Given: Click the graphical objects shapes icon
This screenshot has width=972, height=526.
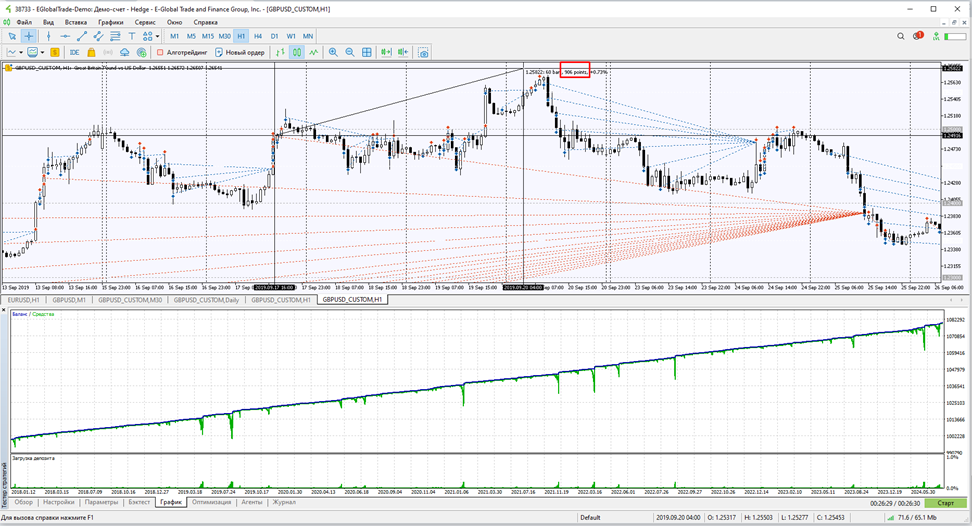Looking at the screenshot, I should coord(148,37).
